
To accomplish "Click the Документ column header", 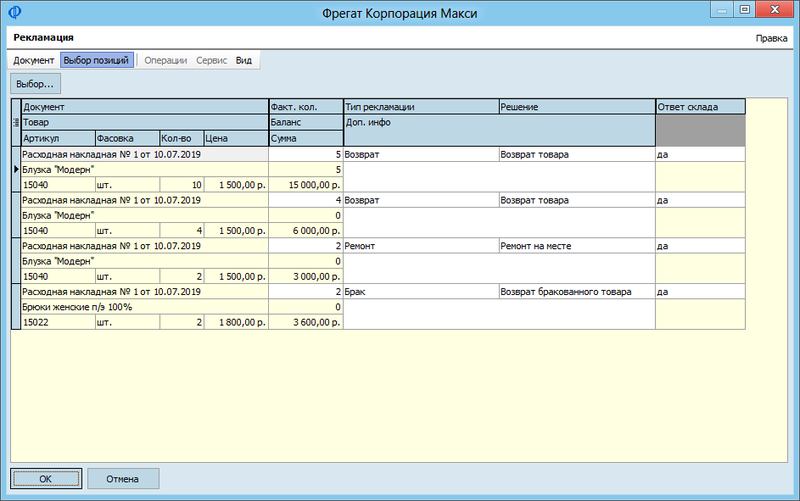I will (144, 107).
